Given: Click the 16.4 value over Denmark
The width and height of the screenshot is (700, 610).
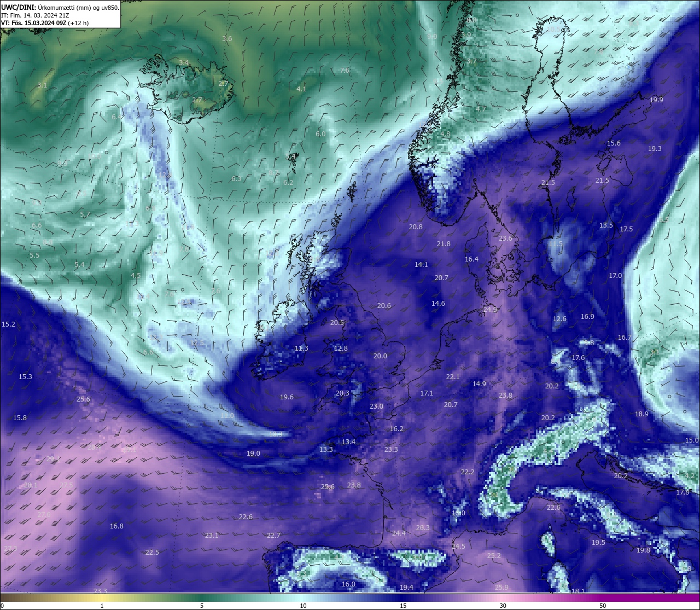Looking at the screenshot, I should tap(471, 259).
